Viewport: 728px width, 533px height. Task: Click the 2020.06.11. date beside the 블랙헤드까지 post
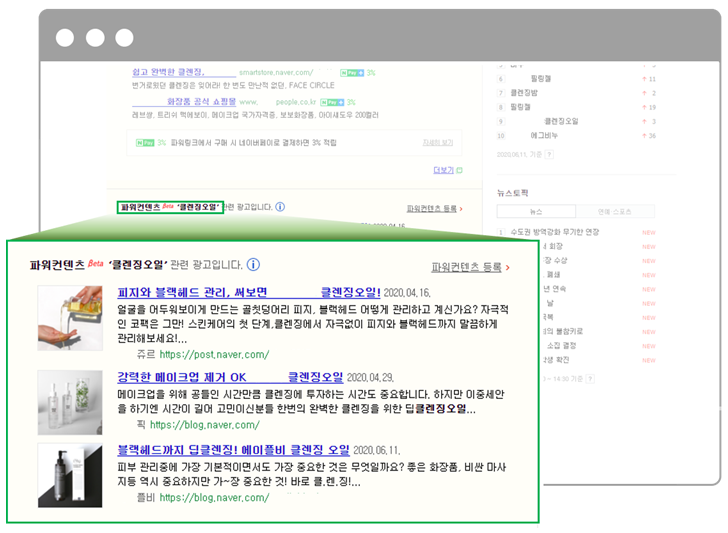click(x=377, y=450)
